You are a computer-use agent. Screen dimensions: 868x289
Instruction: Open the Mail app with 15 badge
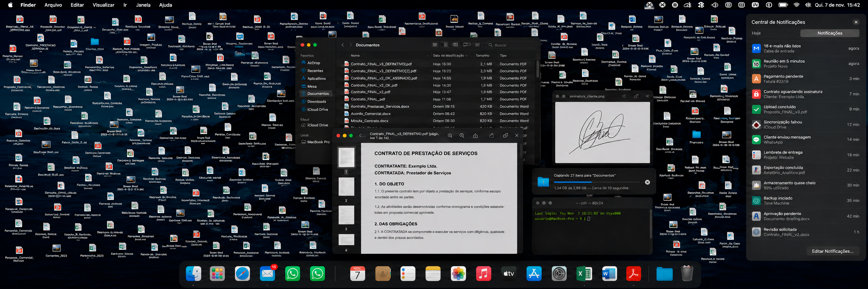[267, 274]
